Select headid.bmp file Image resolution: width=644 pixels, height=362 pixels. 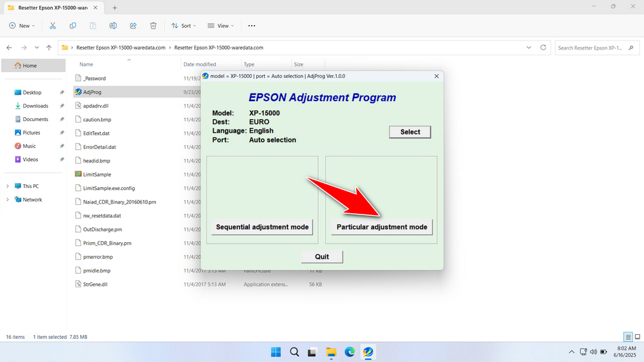97,160
